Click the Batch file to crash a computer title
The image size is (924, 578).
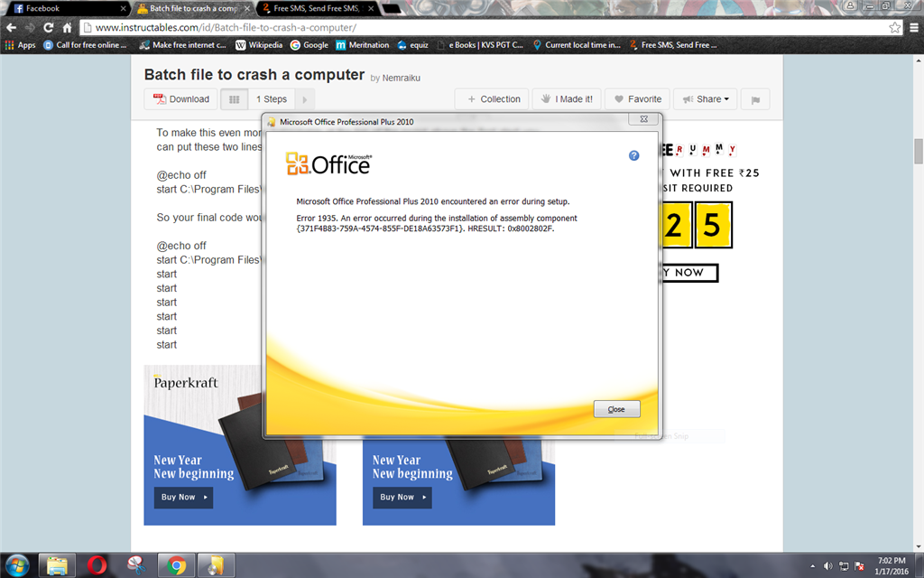coord(254,75)
